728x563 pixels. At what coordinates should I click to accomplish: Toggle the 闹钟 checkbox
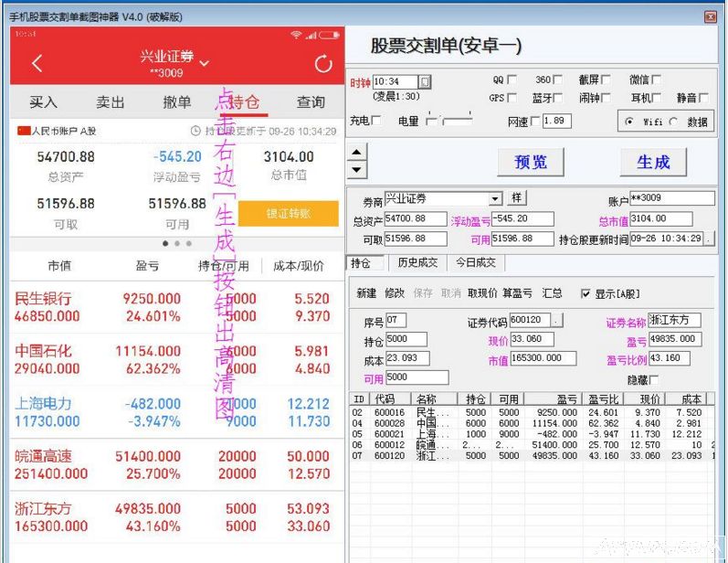pyautogui.click(x=606, y=98)
